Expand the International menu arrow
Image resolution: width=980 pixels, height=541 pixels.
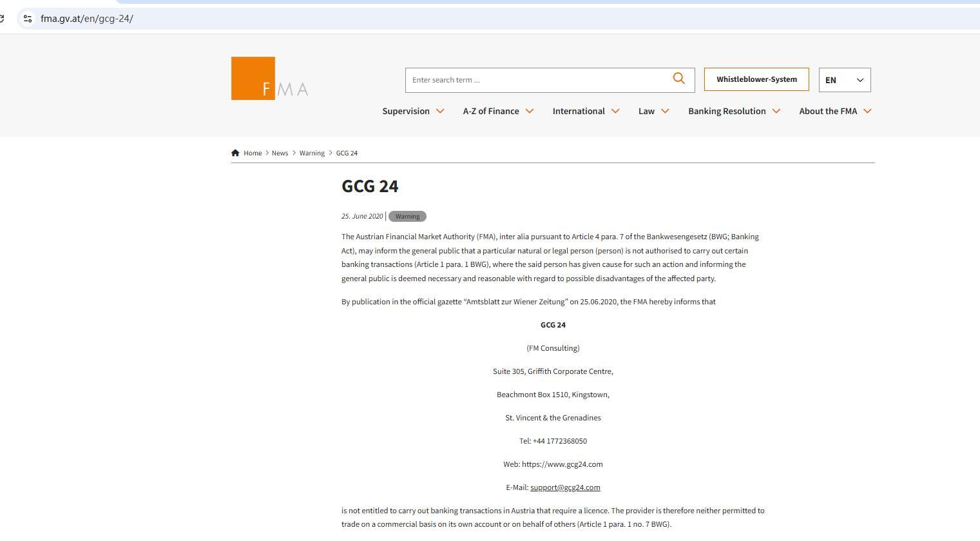click(x=615, y=111)
